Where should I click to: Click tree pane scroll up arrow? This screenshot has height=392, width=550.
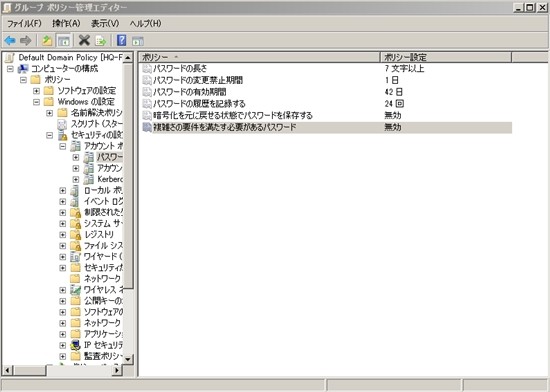pos(128,57)
